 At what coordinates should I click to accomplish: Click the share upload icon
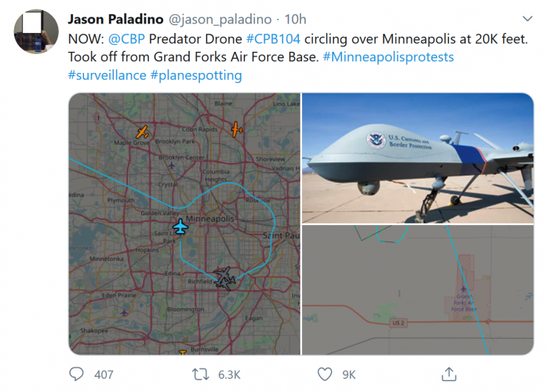[x=449, y=374]
